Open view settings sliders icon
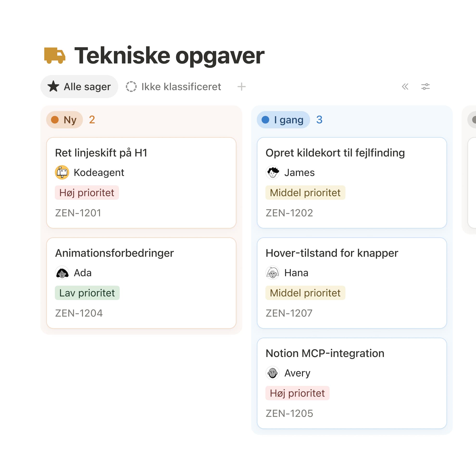This screenshot has width=476, height=476. (425, 87)
